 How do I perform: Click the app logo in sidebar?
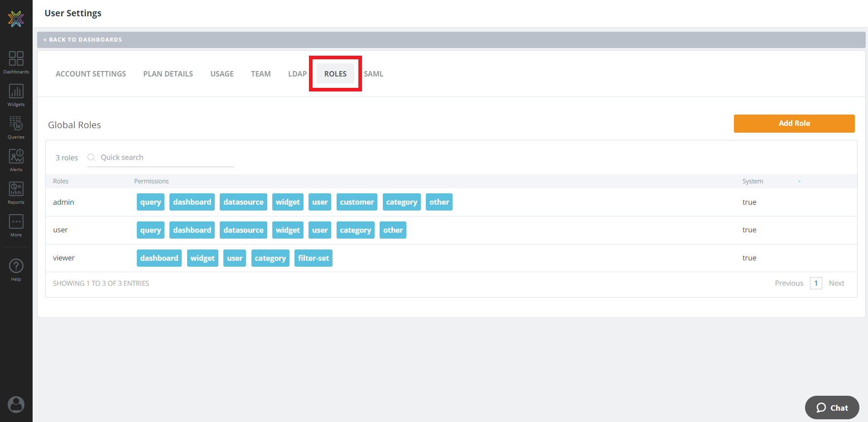[x=16, y=19]
